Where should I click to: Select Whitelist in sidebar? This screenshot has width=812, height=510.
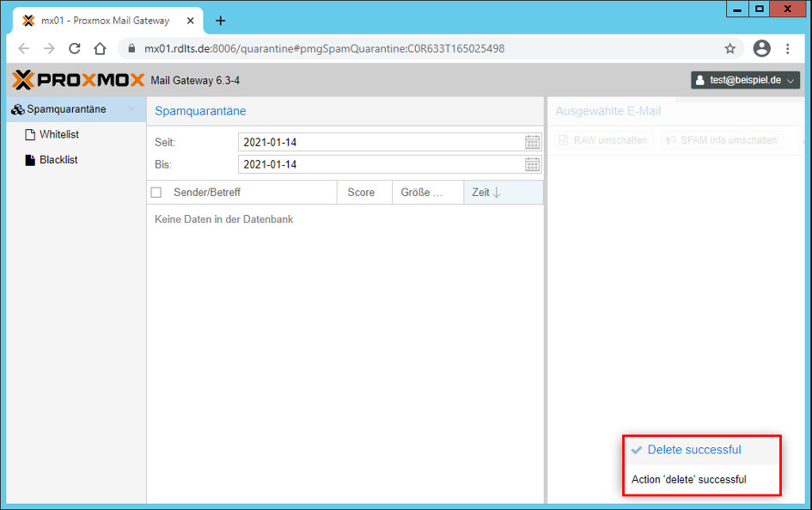[x=58, y=135]
